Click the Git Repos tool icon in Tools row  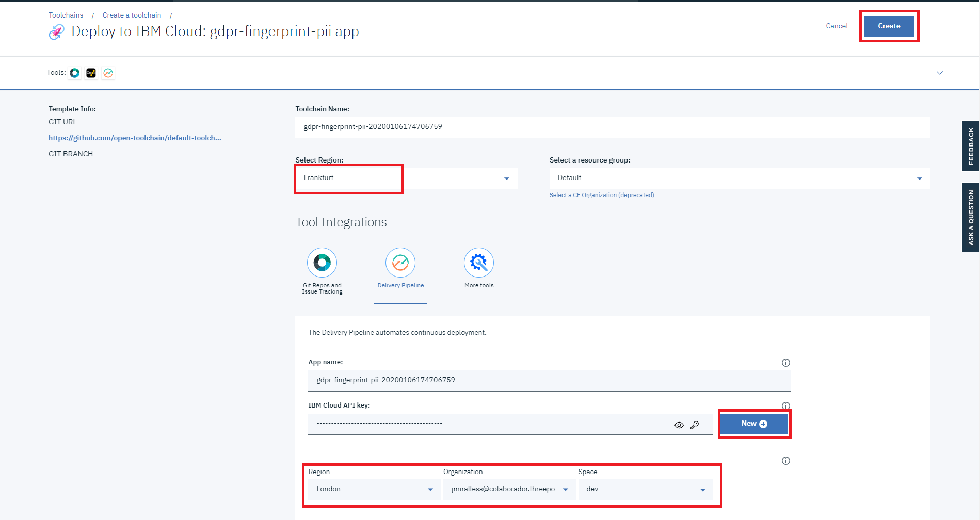[75, 73]
